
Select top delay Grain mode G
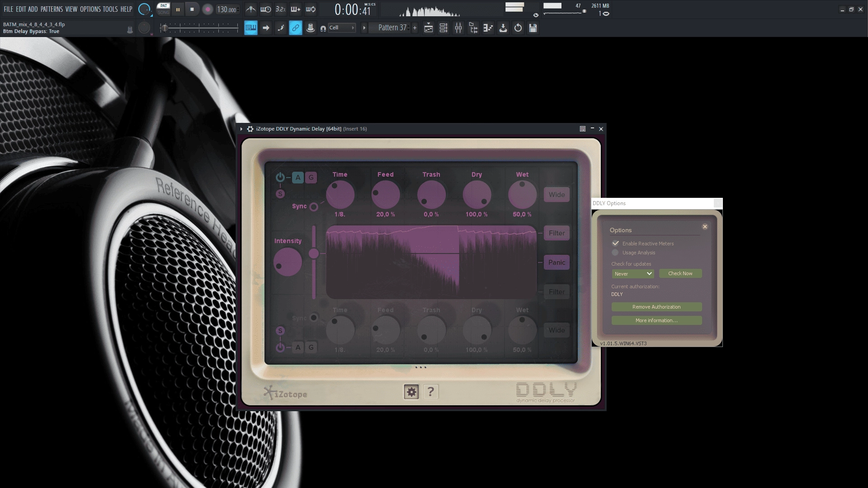311,178
